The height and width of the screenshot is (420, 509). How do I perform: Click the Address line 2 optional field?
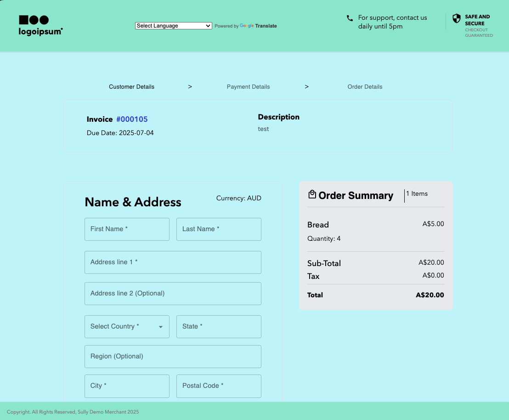[x=173, y=294]
